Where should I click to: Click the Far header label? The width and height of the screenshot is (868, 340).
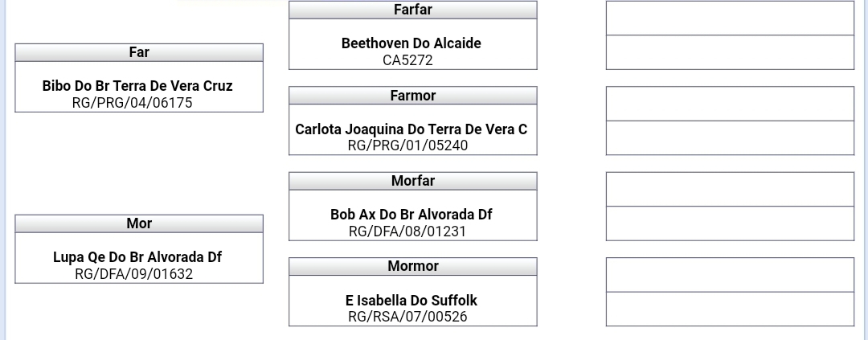click(x=139, y=52)
